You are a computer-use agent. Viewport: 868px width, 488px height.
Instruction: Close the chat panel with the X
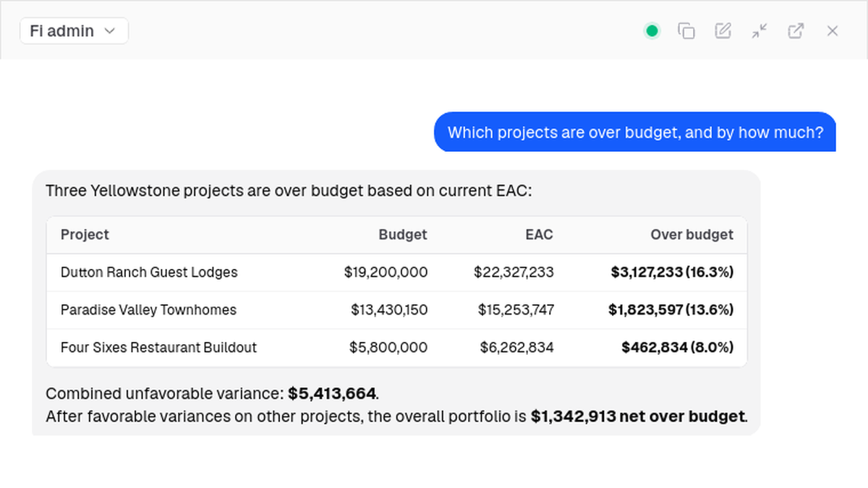[x=833, y=31]
